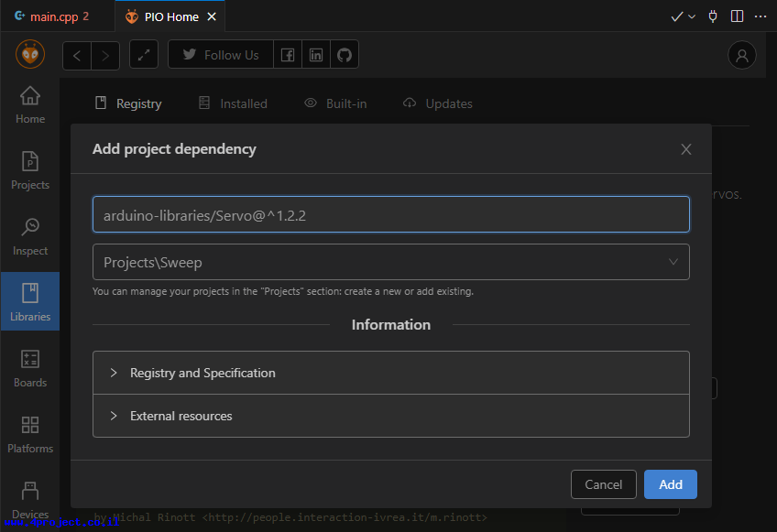Screen dimensions: 777x532
Task: Click the Cancel button
Action: point(603,484)
